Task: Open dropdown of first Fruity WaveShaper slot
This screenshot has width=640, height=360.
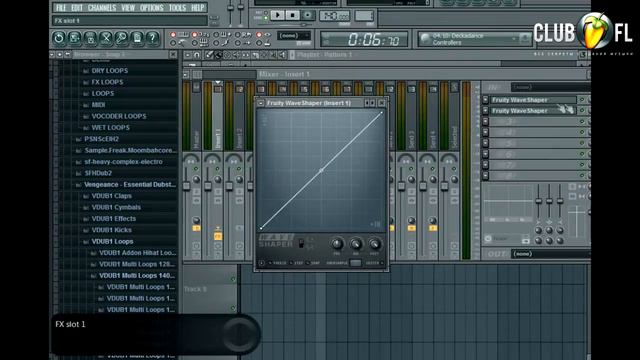Action: tap(485, 100)
